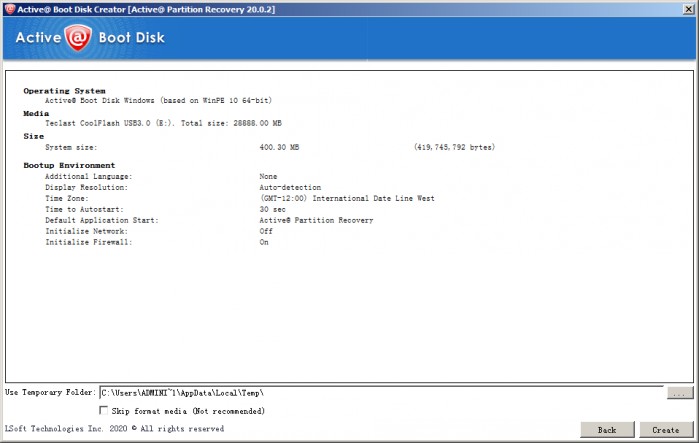Click the Use Temporary Folder label
The image size is (699, 443).
[x=50, y=393]
